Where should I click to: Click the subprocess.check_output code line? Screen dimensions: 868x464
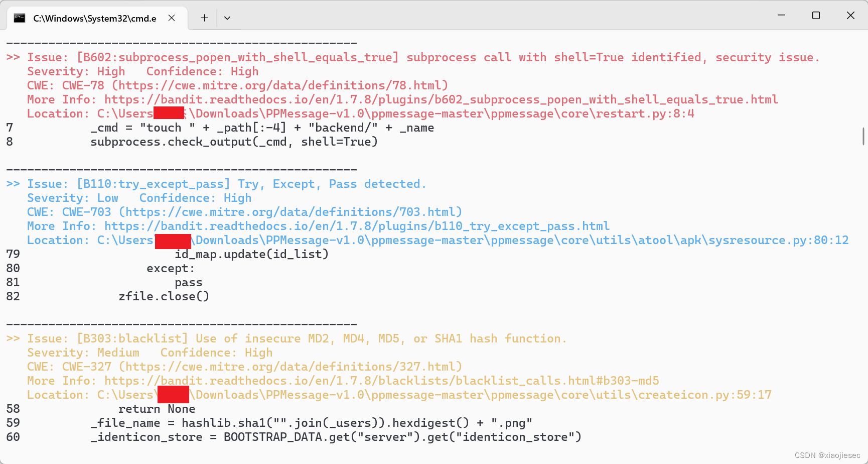[233, 142]
